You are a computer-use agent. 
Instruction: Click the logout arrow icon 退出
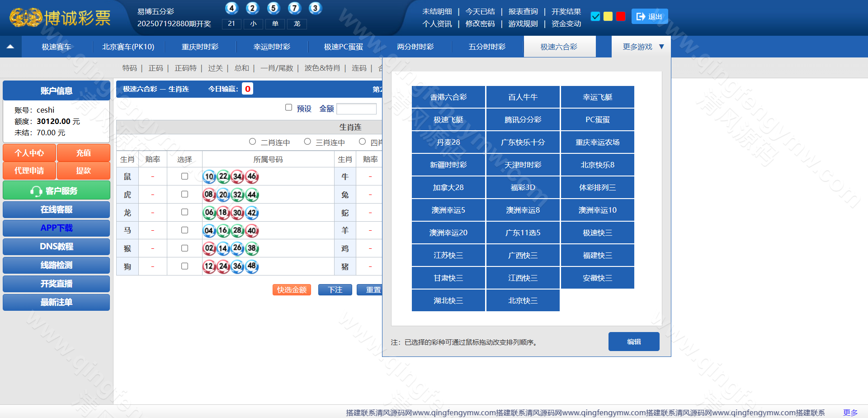point(641,17)
